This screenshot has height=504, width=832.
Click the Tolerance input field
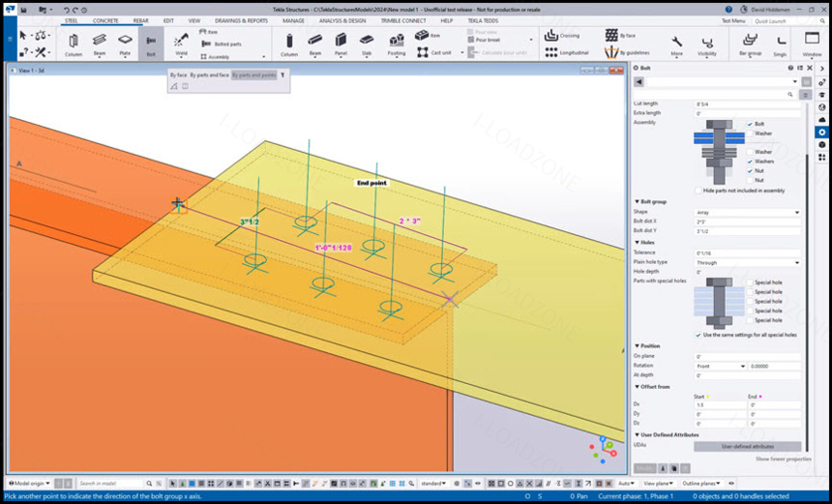click(x=748, y=253)
